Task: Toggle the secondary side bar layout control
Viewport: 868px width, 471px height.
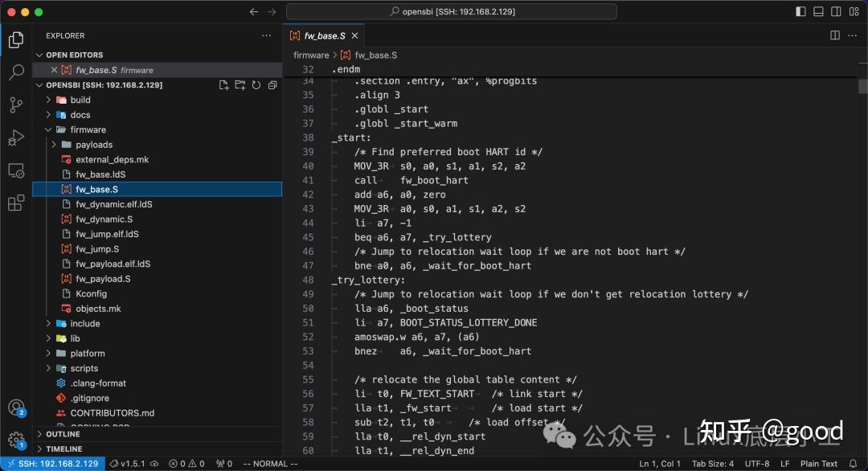Action: pos(836,11)
